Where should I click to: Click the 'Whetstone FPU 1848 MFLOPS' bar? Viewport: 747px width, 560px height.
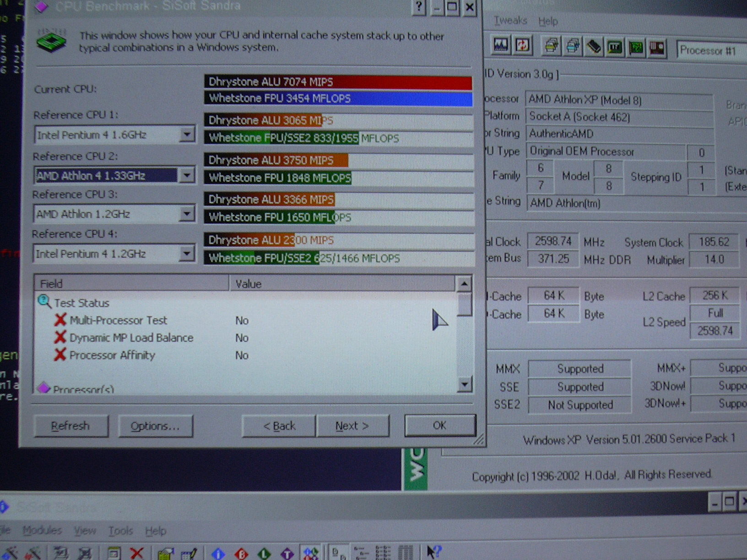point(338,178)
